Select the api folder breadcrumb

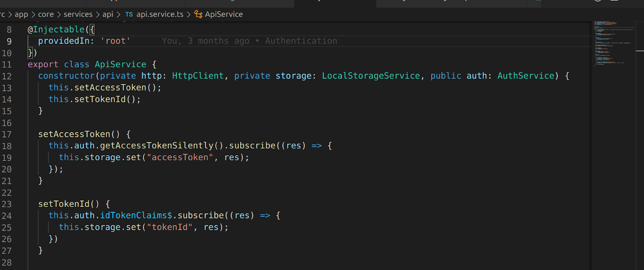click(x=107, y=14)
